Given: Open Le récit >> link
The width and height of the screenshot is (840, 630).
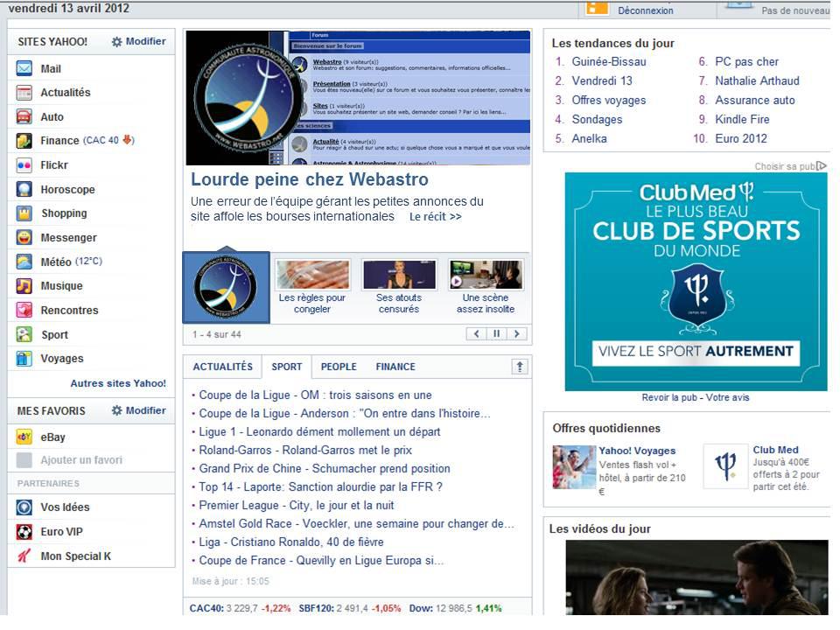Looking at the screenshot, I should (x=435, y=217).
